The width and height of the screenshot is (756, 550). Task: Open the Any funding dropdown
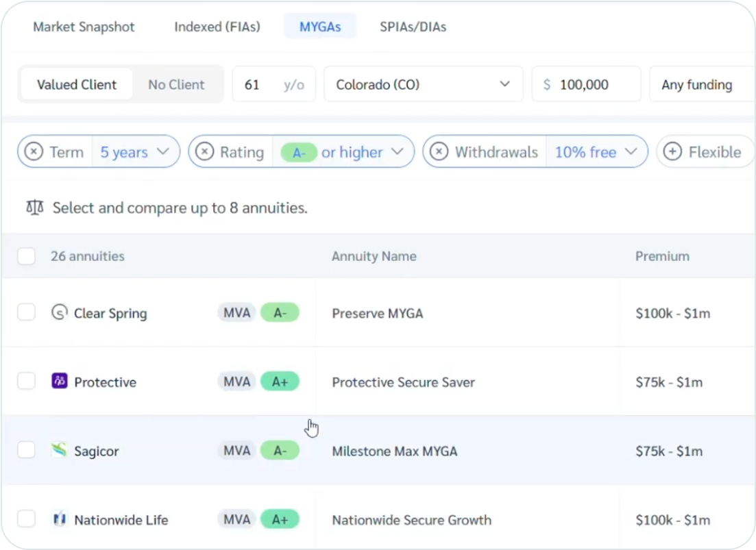click(702, 84)
